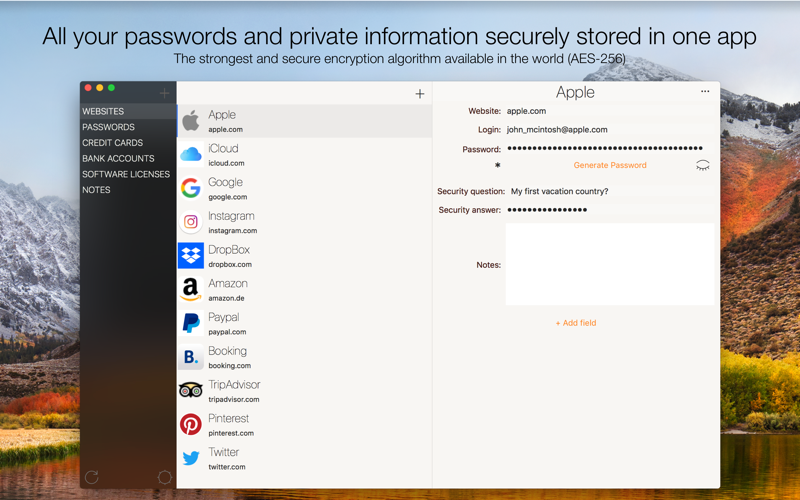800x500 pixels.
Task: Click the asterisk icon below Password label
Action: (497, 165)
